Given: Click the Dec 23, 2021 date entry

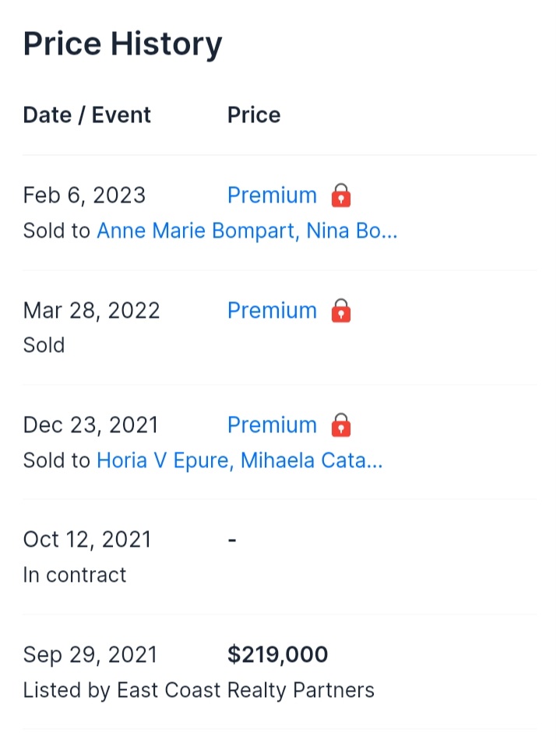Looking at the screenshot, I should (90, 425).
